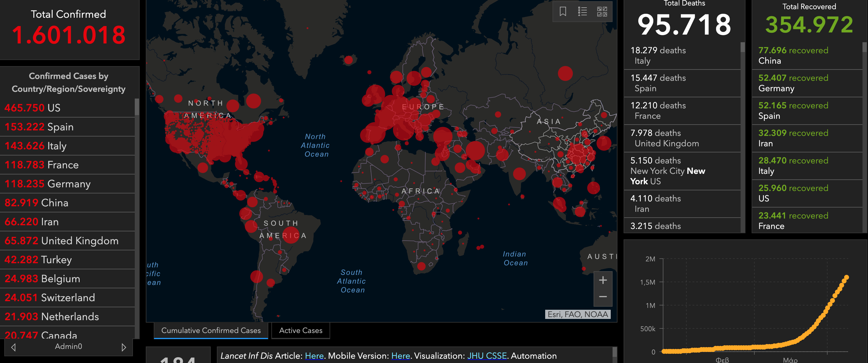868x363 pixels.
Task: Open the Lancet article Here link
Action: 314,356
